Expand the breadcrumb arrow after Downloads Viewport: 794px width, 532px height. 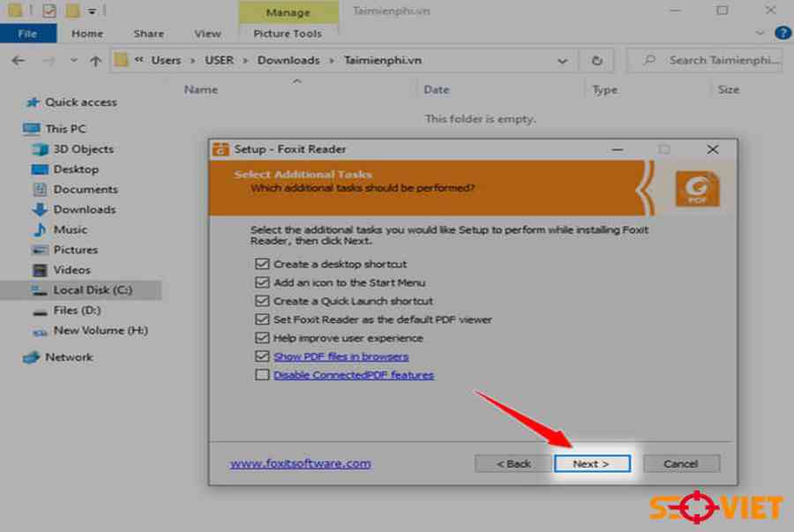pyautogui.click(x=333, y=61)
